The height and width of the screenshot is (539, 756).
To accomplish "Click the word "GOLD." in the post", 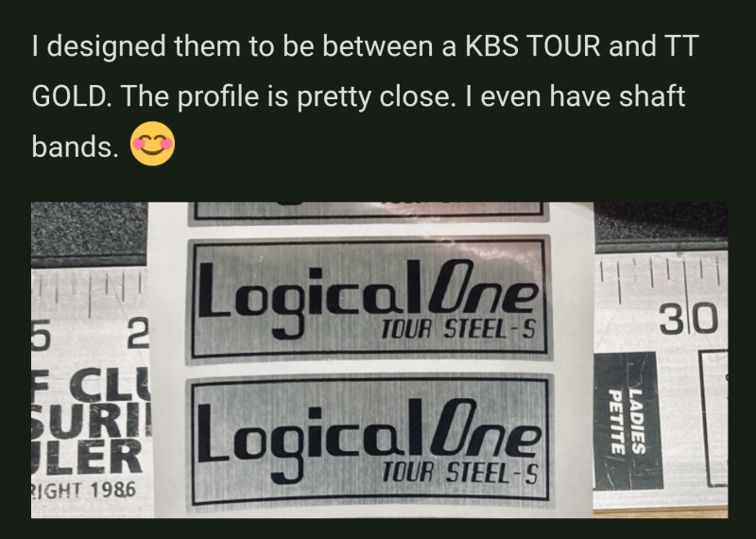I will click(72, 96).
